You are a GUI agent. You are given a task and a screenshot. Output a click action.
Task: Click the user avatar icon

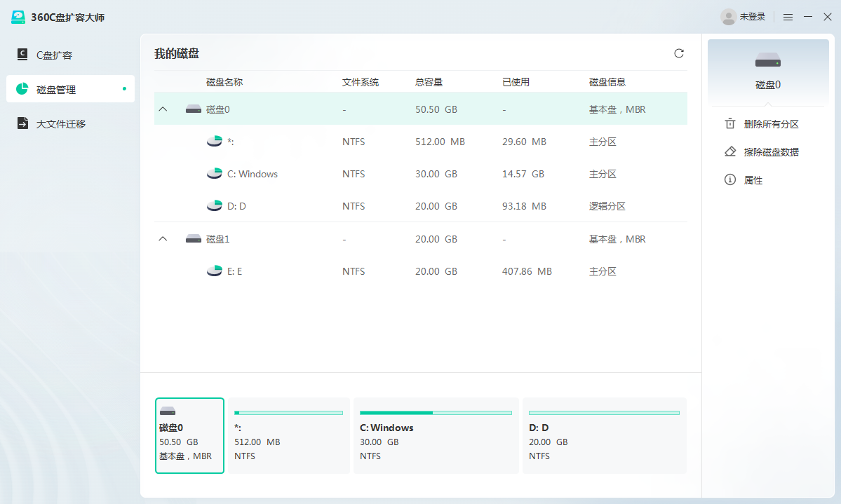click(729, 17)
